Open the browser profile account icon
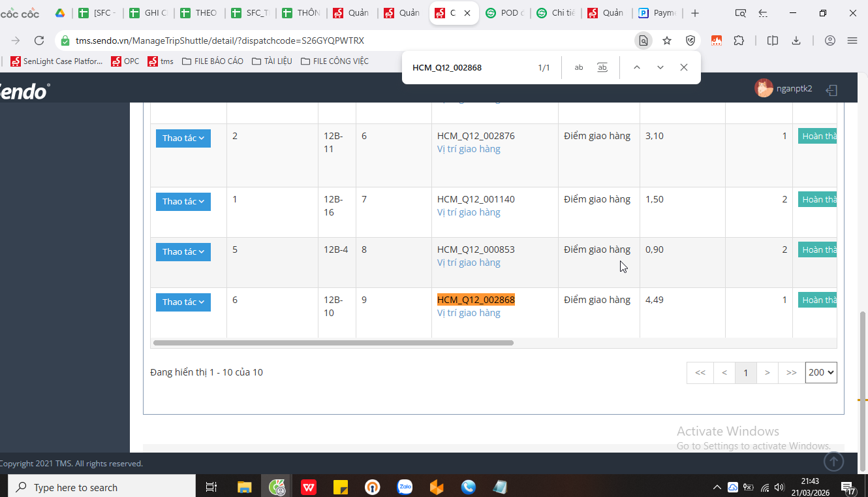Screen dimensions: 868x497 pyautogui.click(x=830, y=40)
